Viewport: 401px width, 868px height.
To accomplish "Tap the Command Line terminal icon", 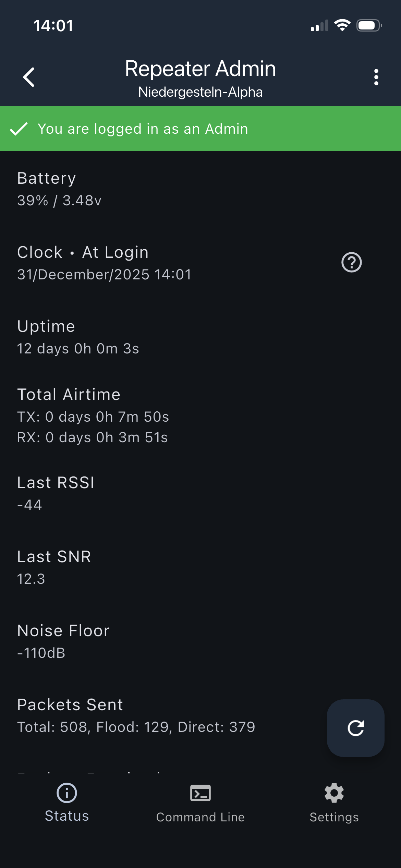I will click(200, 793).
